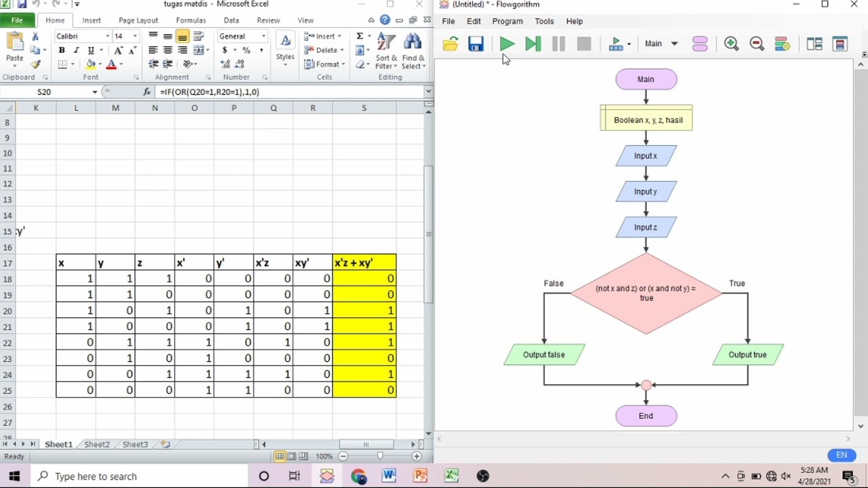Select the Boolean x, y, z, hasil declaration

(646, 118)
